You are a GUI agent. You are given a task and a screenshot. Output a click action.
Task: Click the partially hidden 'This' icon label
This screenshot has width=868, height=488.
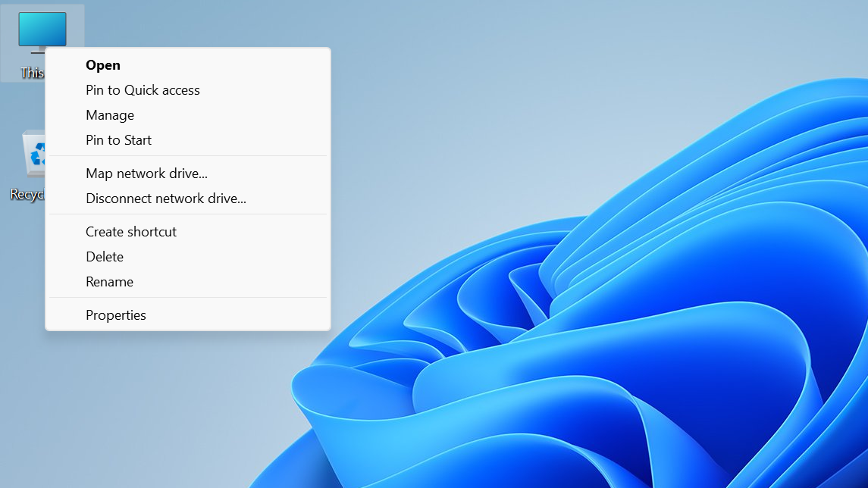coord(32,73)
